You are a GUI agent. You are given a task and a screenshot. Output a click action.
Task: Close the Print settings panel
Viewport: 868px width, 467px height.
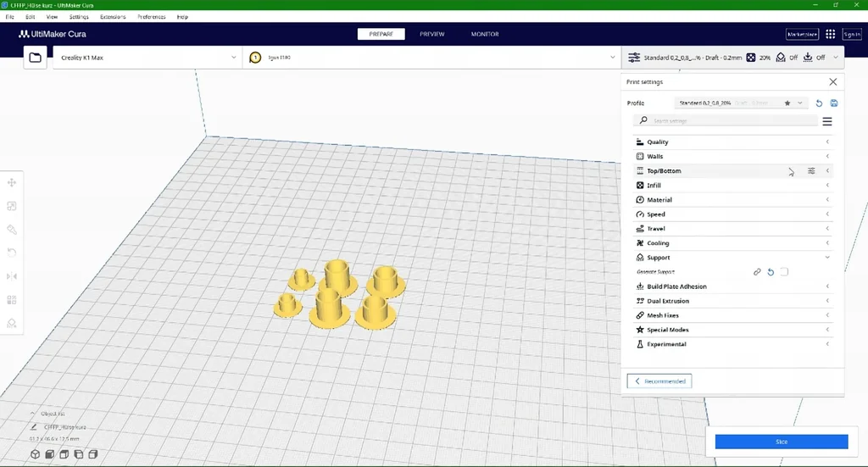(832, 82)
